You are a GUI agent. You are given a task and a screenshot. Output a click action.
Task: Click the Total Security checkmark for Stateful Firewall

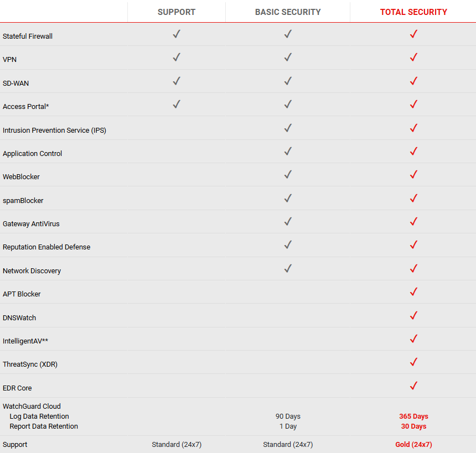tap(413, 34)
